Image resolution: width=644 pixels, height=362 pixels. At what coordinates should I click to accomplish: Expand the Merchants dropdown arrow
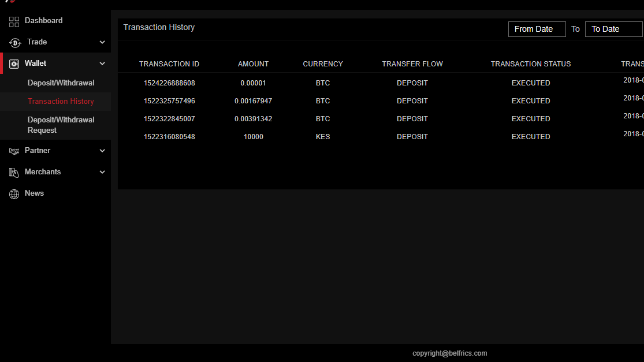click(x=102, y=172)
